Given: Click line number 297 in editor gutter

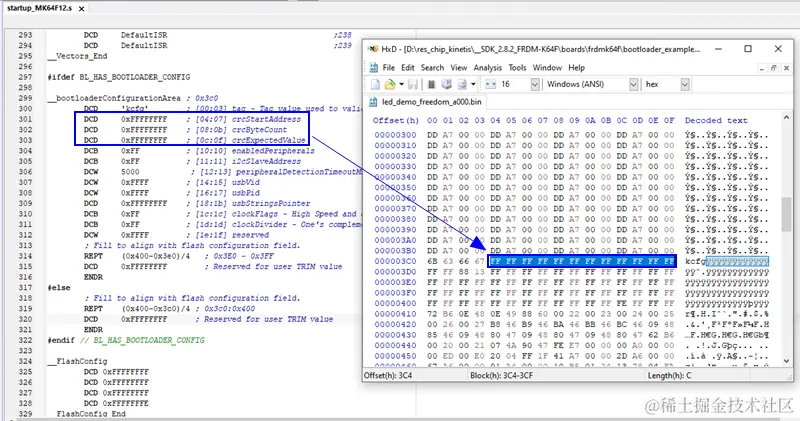Looking at the screenshot, I should point(25,77).
